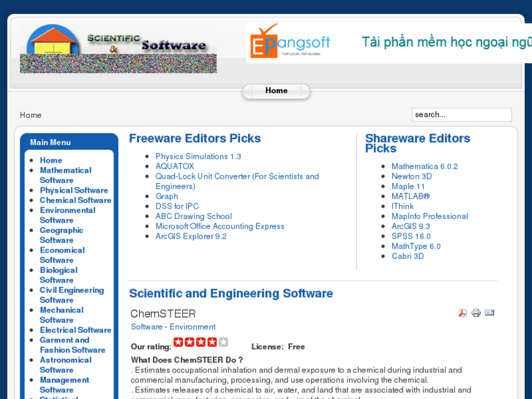Click the Main Menu header

[x=50, y=142]
